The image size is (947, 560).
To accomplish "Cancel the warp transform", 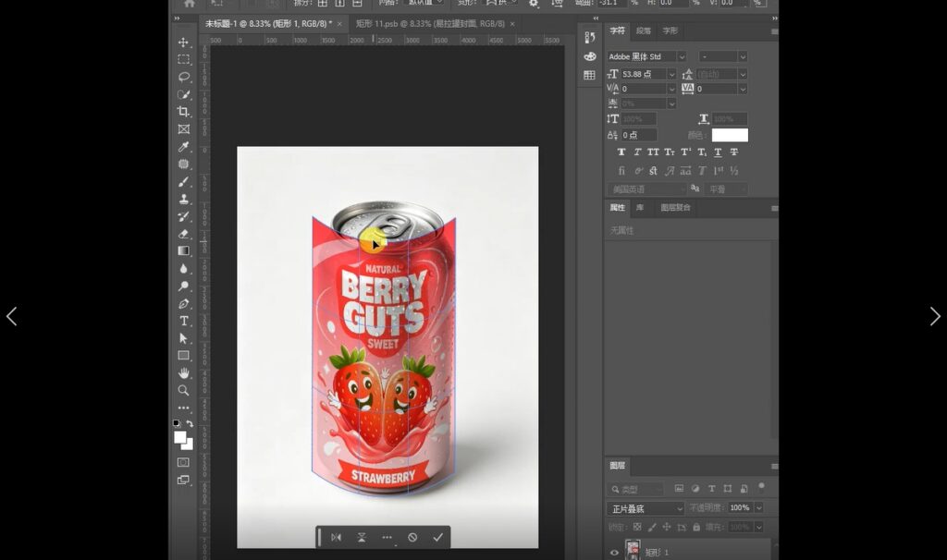I will tap(412, 537).
